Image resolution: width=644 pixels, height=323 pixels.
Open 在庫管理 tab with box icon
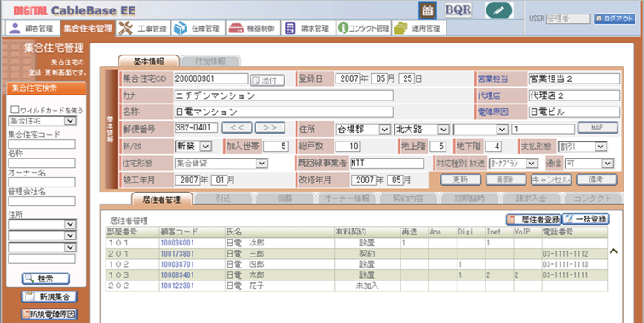tap(198, 28)
